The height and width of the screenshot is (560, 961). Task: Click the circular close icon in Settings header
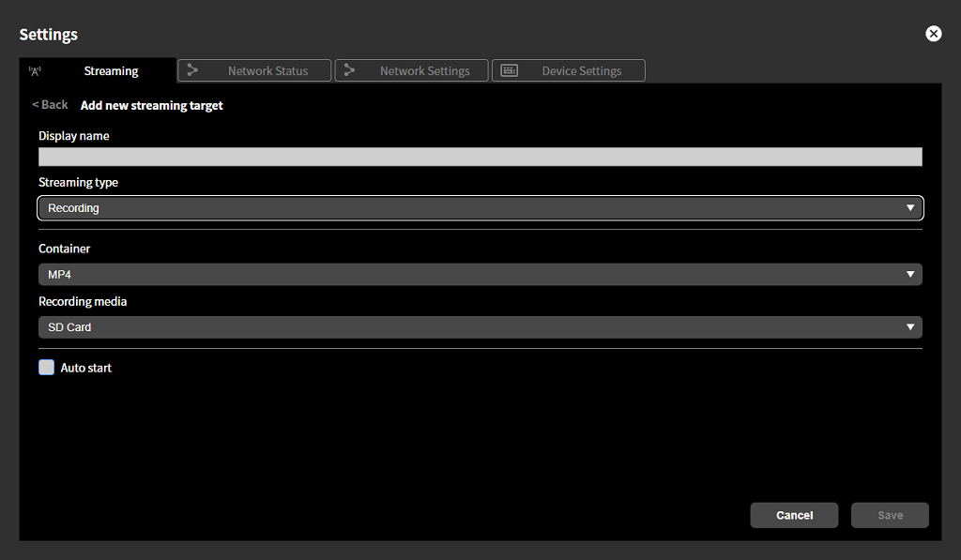tap(933, 33)
